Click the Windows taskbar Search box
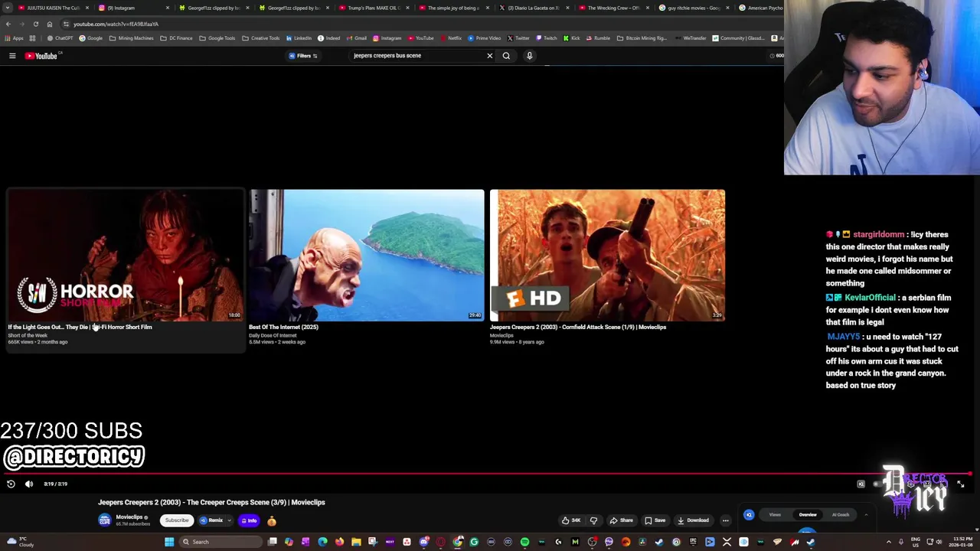Image resolution: width=980 pixels, height=551 pixels. (220, 542)
